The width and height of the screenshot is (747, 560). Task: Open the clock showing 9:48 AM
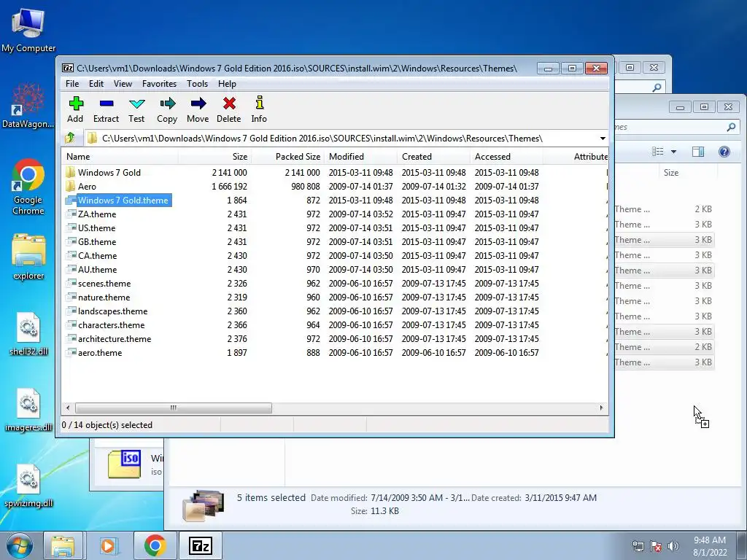(x=710, y=546)
